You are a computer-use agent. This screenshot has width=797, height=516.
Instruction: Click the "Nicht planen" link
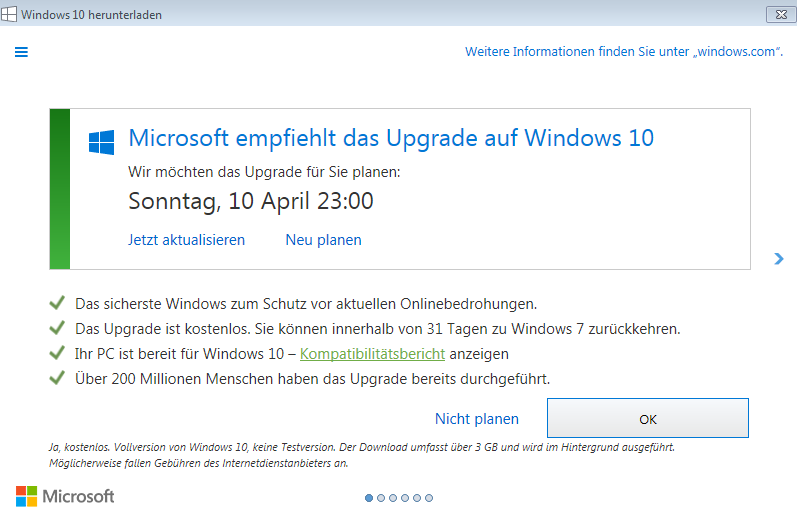(x=477, y=418)
